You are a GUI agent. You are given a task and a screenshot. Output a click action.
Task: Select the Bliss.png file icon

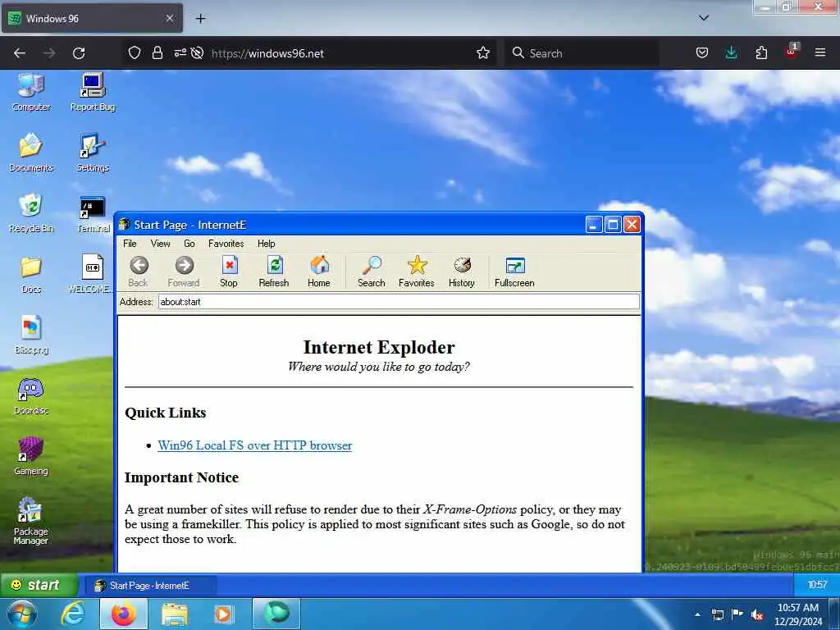(31, 335)
